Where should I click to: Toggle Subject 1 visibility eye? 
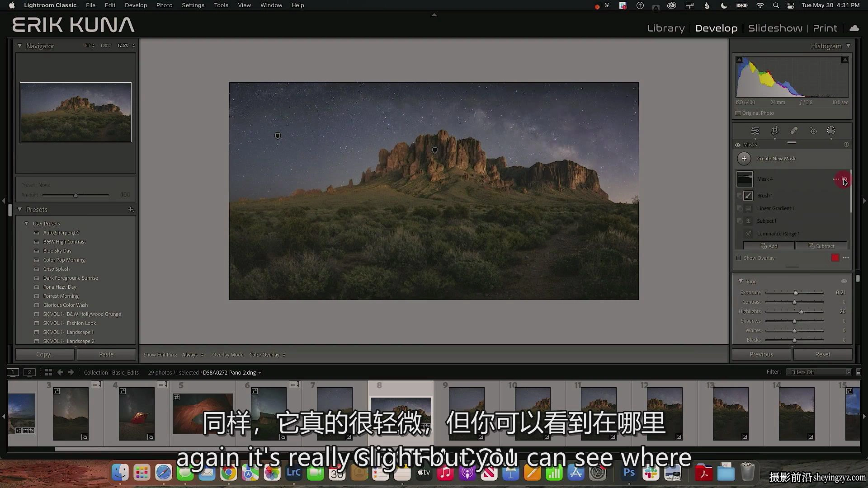[740, 221]
